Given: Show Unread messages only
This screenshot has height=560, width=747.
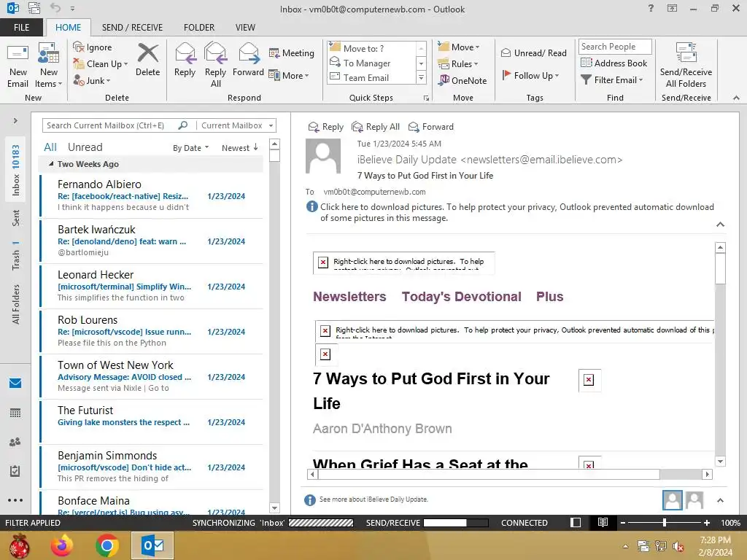Looking at the screenshot, I should tap(85, 147).
